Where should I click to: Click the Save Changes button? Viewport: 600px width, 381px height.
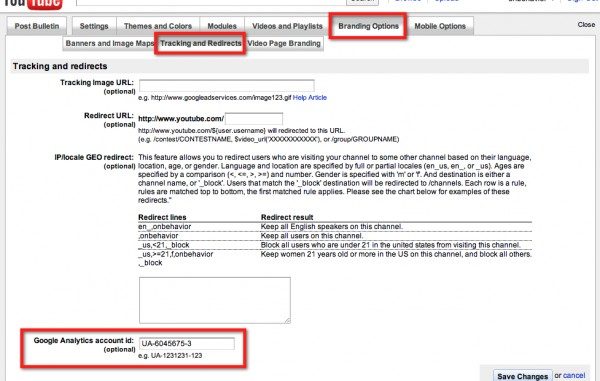click(522, 376)
